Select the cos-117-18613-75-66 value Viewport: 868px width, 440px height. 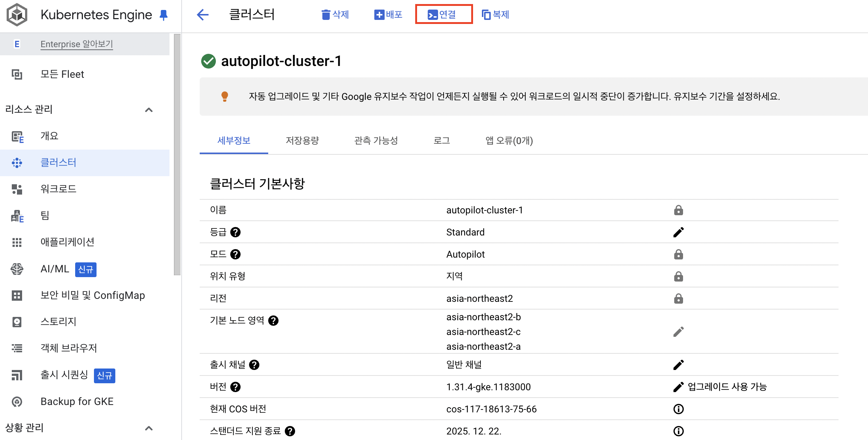(491, 409)
